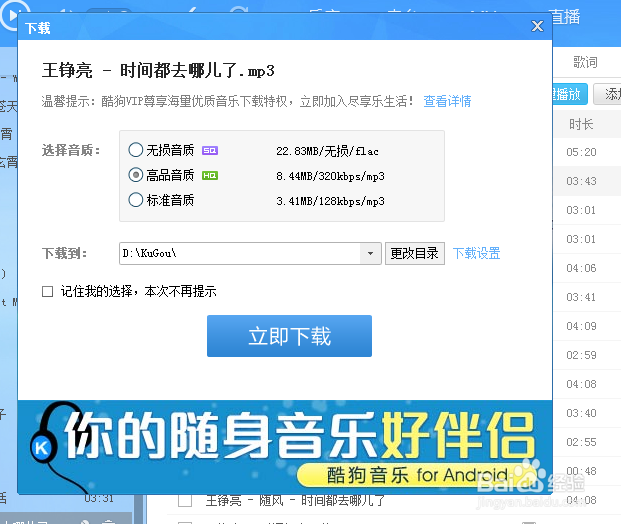621x524 pixels.
Task: Click the 04:06 duration entry
Action: 581,268
